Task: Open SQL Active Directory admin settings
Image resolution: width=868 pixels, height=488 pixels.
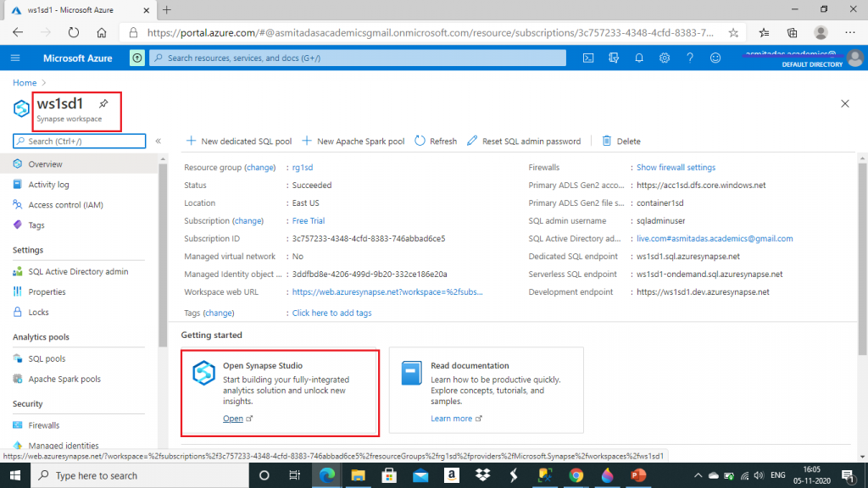Action: click(x=79, y=272)
